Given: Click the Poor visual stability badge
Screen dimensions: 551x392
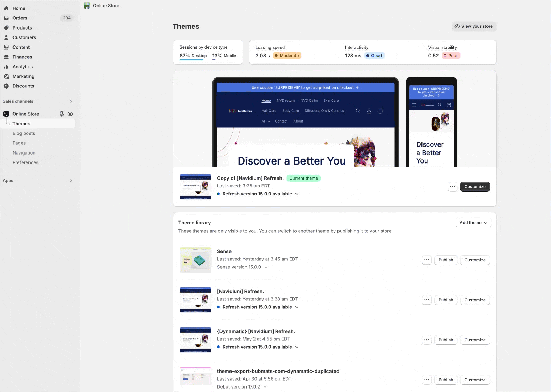Looking at the screenshot, I should [451, 56].
